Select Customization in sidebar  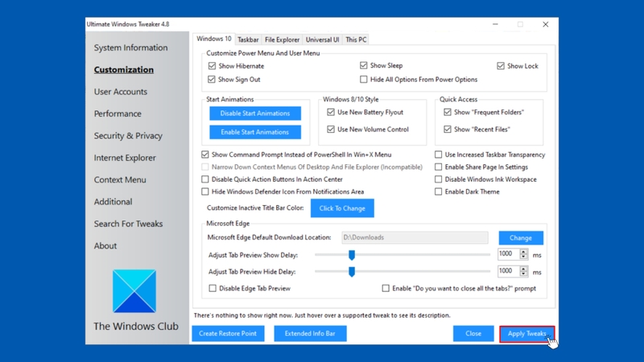pos(124,70)
